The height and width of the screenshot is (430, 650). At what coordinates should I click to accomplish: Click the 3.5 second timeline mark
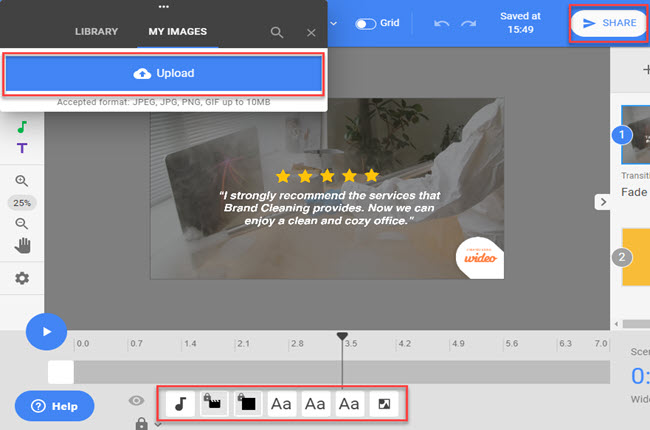(351, 343)
